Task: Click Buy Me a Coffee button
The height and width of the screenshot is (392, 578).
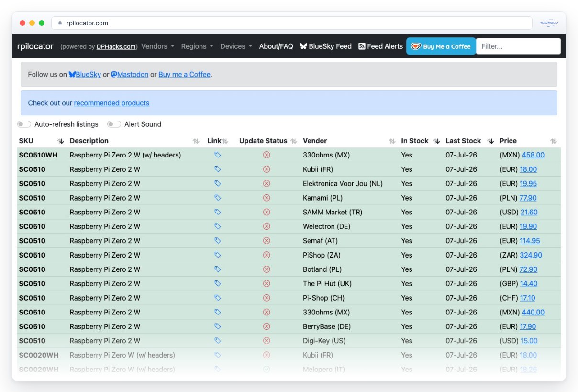Action: tap(441, 46)
